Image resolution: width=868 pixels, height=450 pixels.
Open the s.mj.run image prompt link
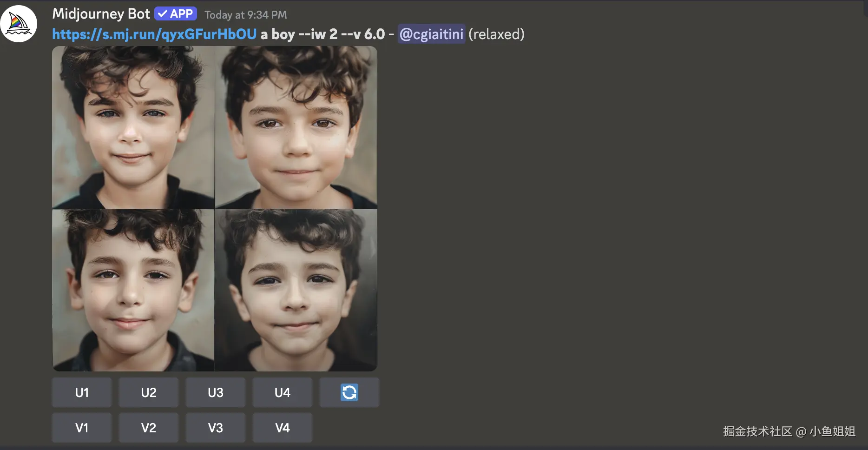[x=154, y=34]
